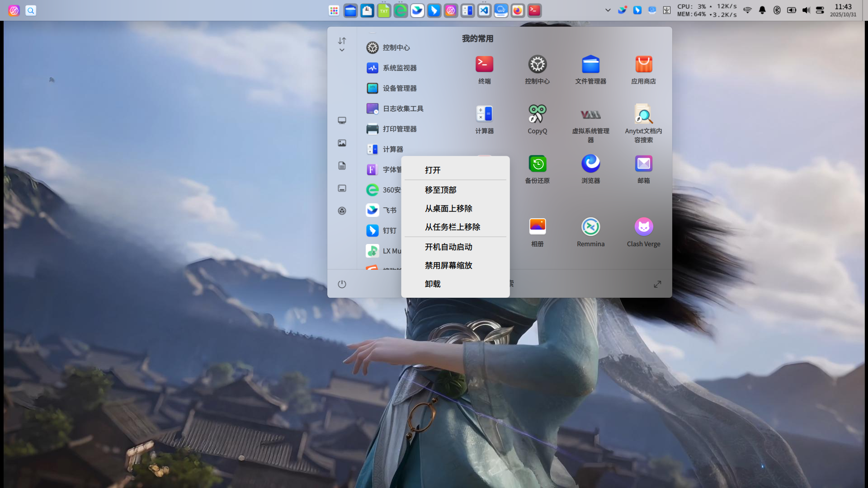Open the launcher sort order dropdown
This screenshot has height=488, width=868.
342,44
